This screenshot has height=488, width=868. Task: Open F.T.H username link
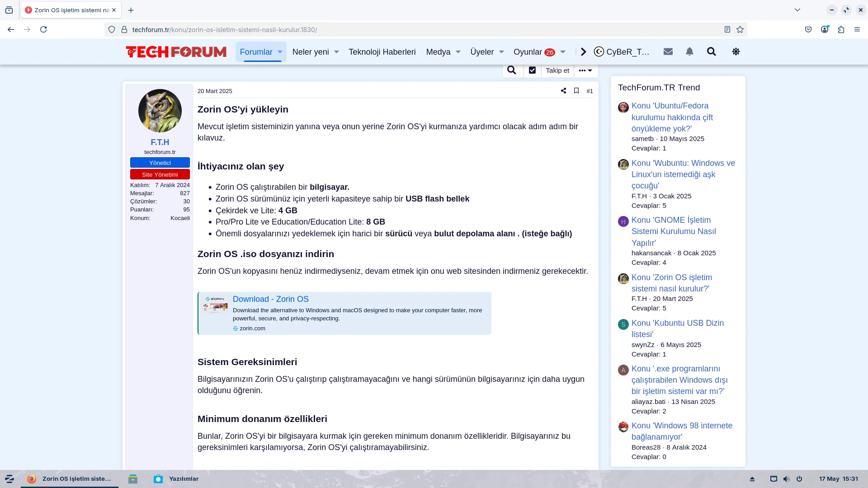160,142
